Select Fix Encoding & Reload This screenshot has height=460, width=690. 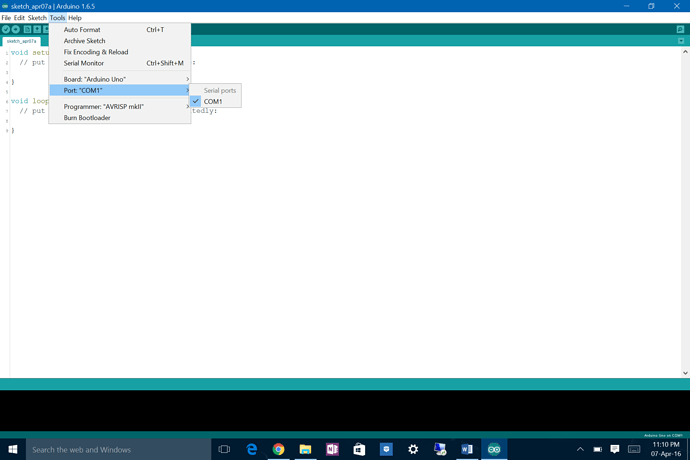(x=120, y=52)
